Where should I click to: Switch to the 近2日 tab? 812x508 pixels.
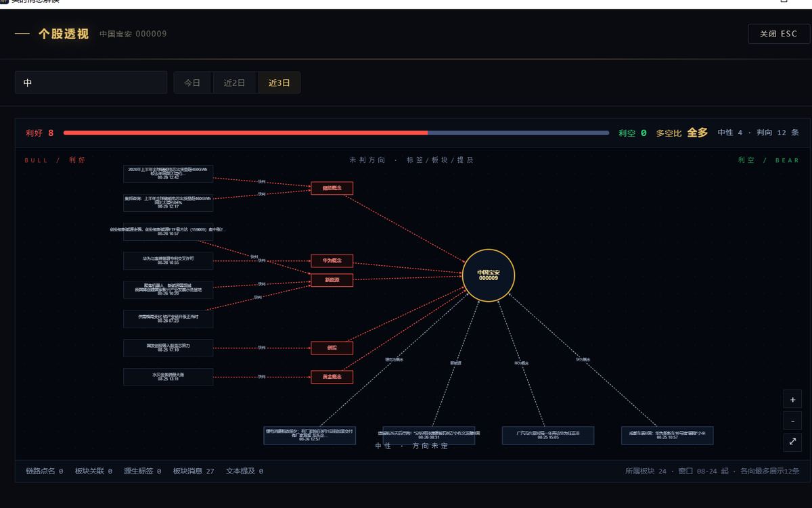click(235, 83)
